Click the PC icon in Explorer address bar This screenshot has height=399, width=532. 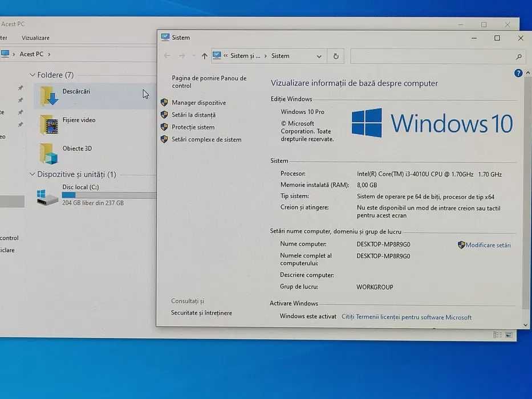(5, 54)
